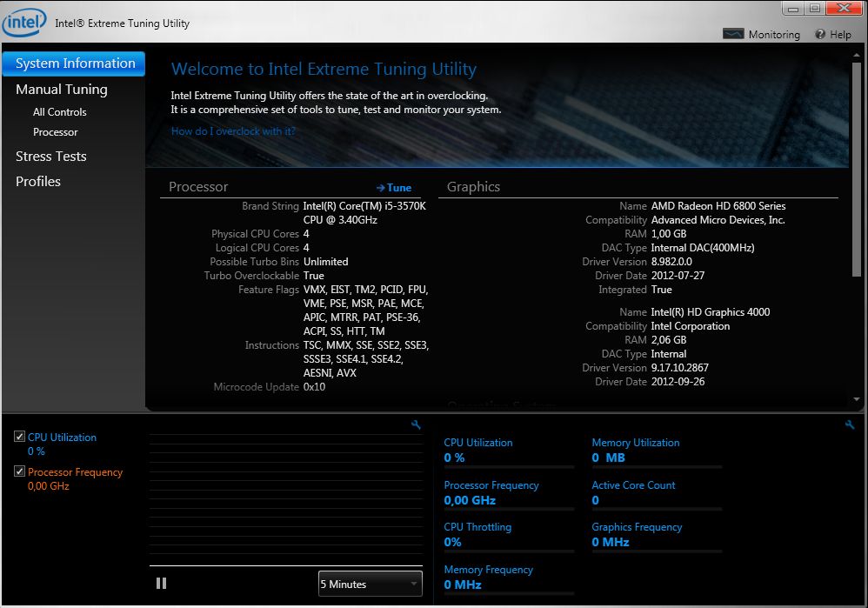The image size is (868, 608).
Task: Click the Memory Frequency monitor tile
Action: pos(508,578)
